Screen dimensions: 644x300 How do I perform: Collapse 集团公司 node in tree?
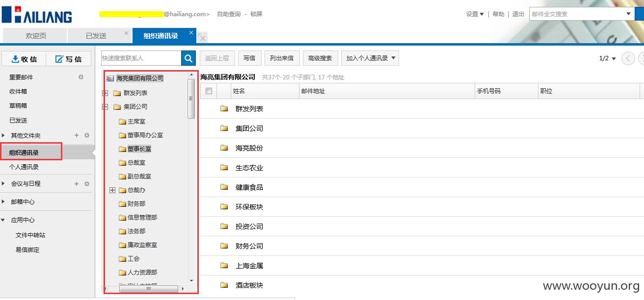105,106
